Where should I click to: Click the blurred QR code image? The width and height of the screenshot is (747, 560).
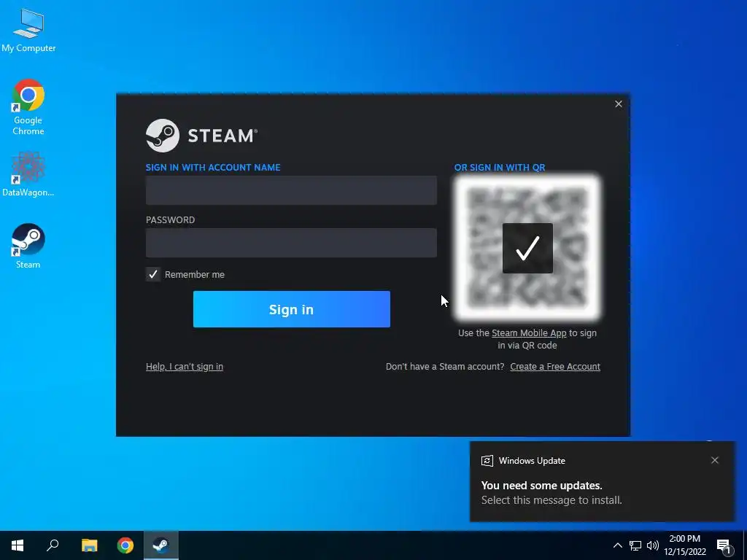(x=527, y=247)
